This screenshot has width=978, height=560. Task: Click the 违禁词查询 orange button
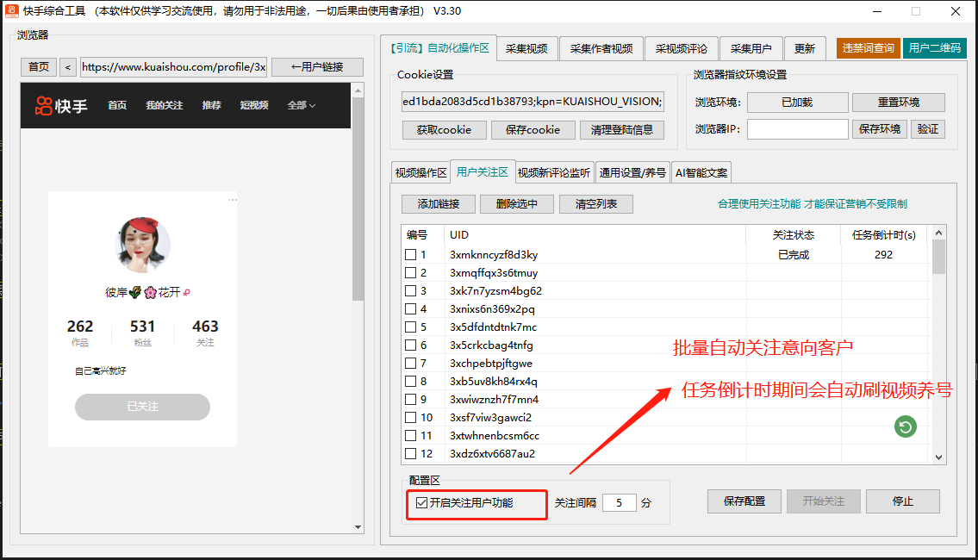tap(868, 48)
